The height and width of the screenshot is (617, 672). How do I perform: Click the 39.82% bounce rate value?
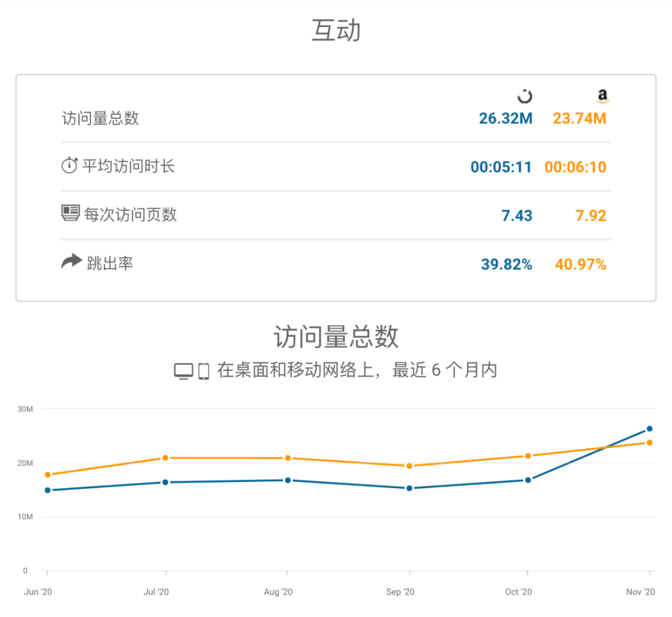pyautogui.click(x=507, y=264)
